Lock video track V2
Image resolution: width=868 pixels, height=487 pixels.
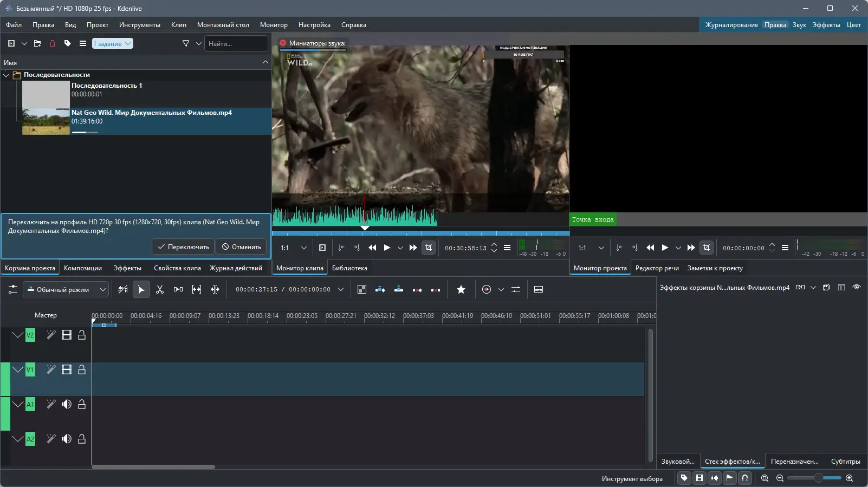coord(82,335)
